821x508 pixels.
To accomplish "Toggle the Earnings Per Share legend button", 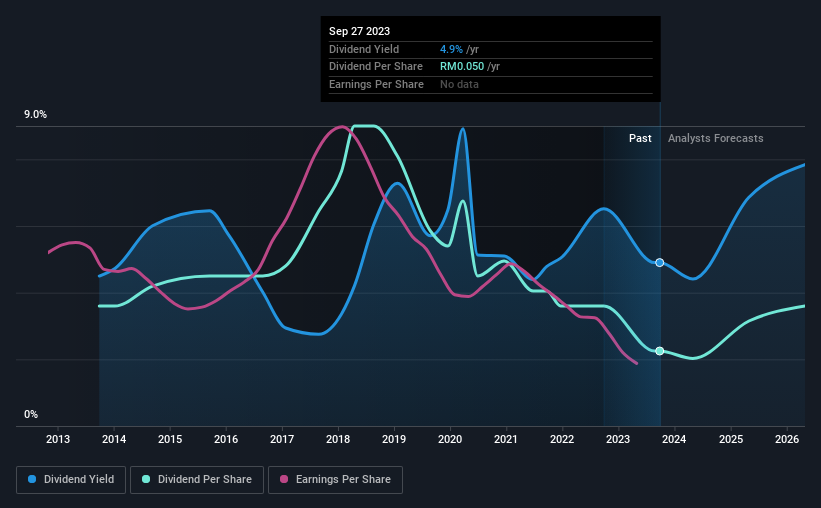I will coord(335,480).
